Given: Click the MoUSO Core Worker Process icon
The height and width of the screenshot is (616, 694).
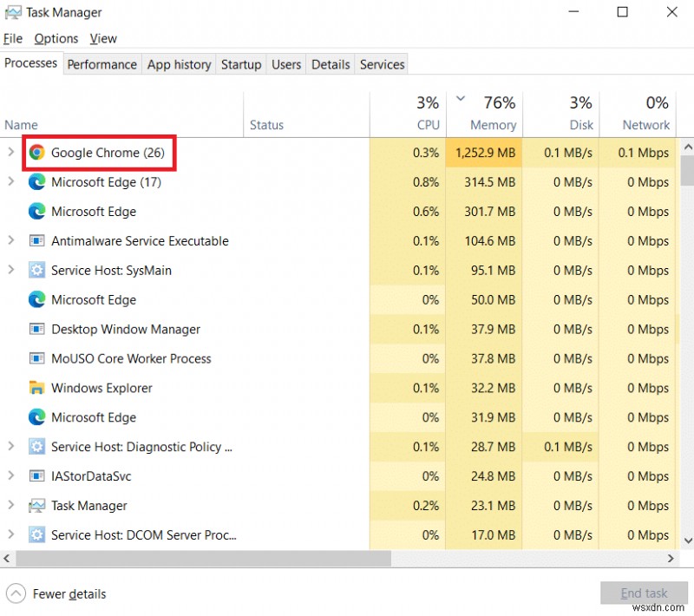Looking at the screenshot, I should (36, 358).
